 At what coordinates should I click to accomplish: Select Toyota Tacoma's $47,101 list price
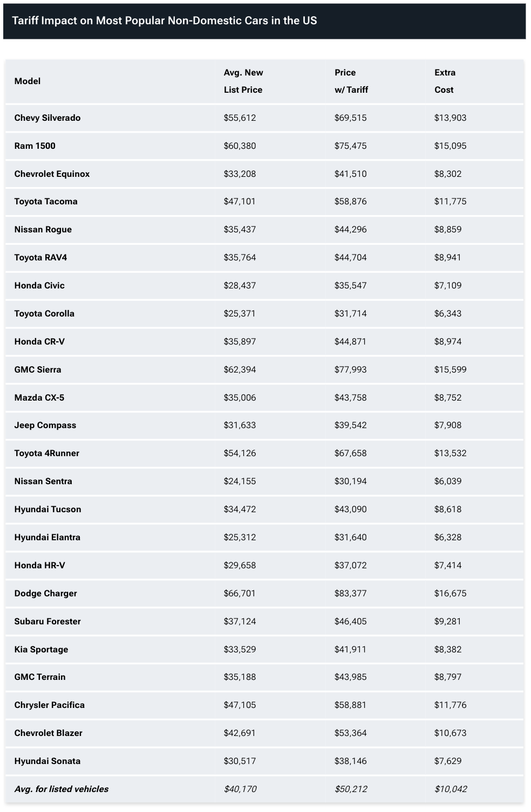click(240, 201)
